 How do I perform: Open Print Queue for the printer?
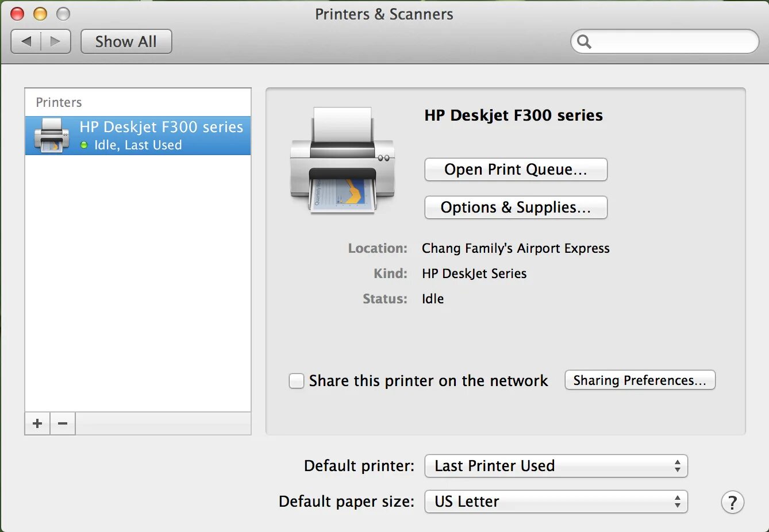click(516, 169)
